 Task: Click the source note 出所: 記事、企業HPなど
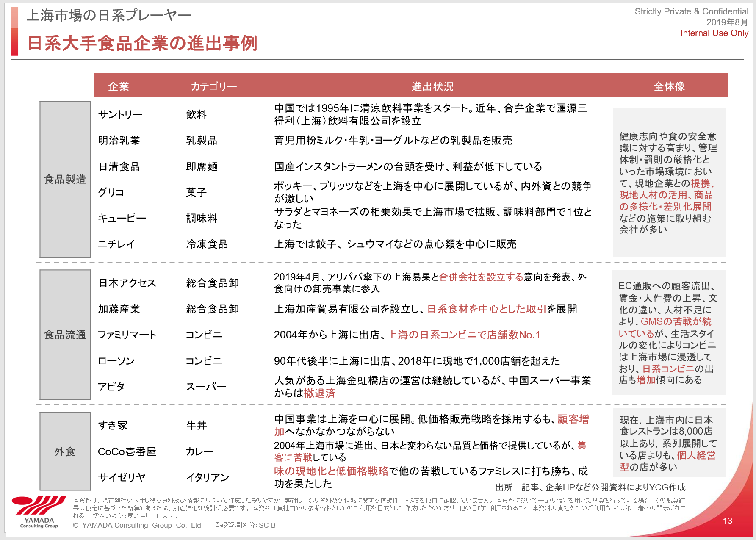click(590, 487)
